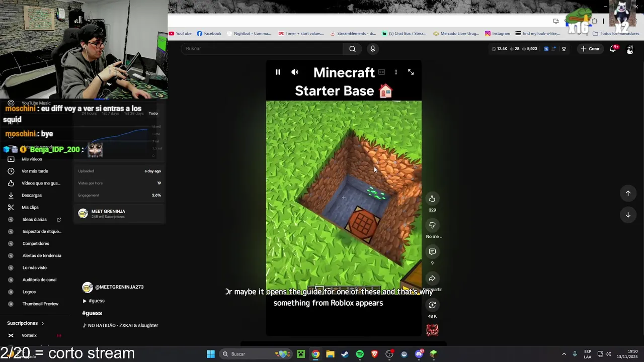Go to the previous short arrow
Viewport: 644px width, 362px height.
point(628,193)
